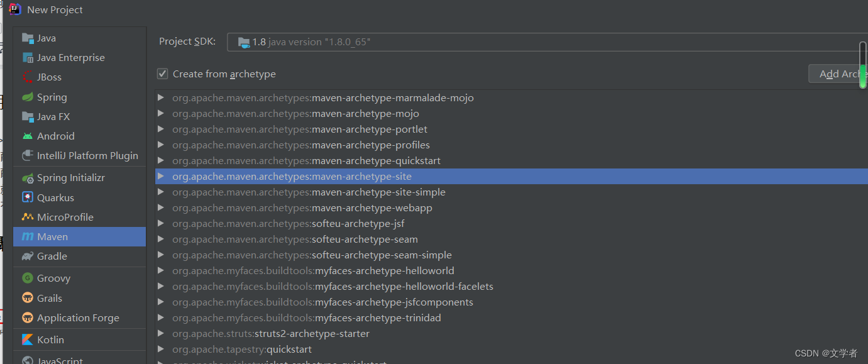Click the Gradle elephant icon
Viewport: 868px width, 364px height.
(x=28, y=256)
